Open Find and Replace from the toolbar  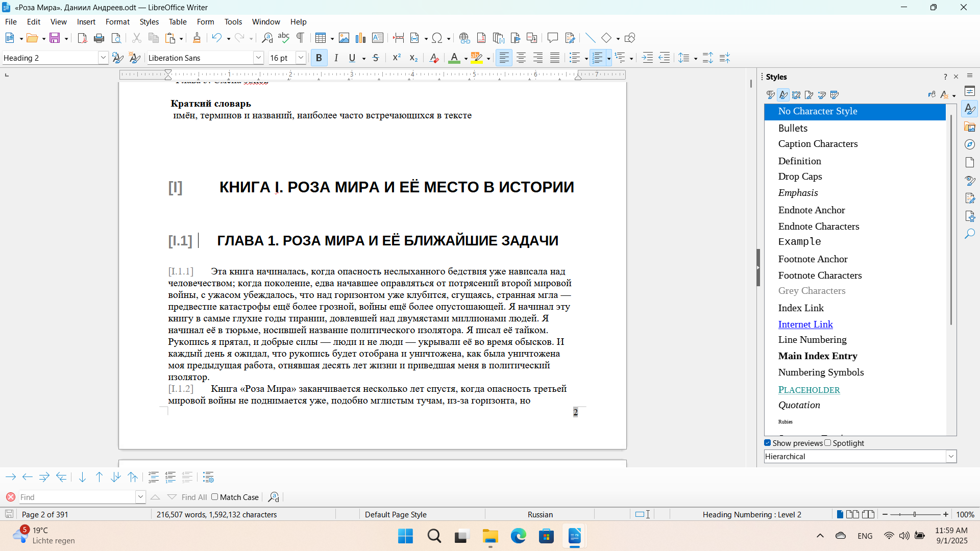pyautogui.click(x=267, y=38)
